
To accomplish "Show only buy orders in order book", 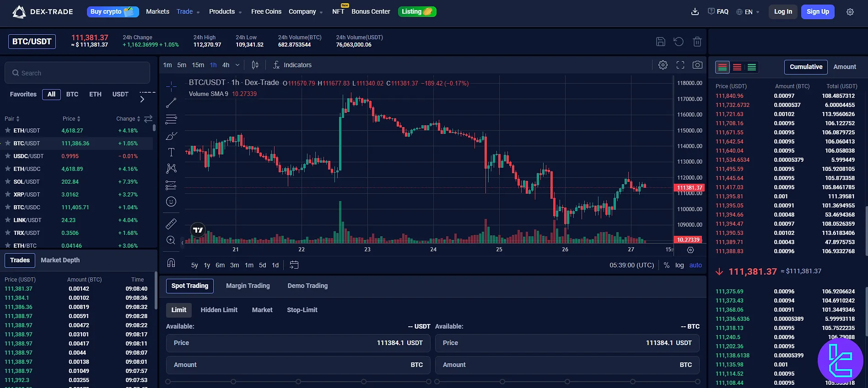I will pos(752,67).
